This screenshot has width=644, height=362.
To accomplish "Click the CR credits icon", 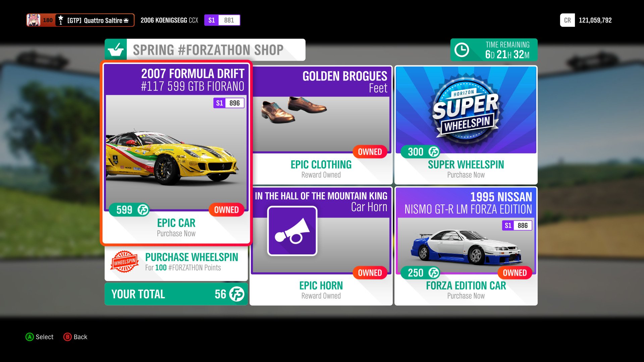I will point(568,20).
